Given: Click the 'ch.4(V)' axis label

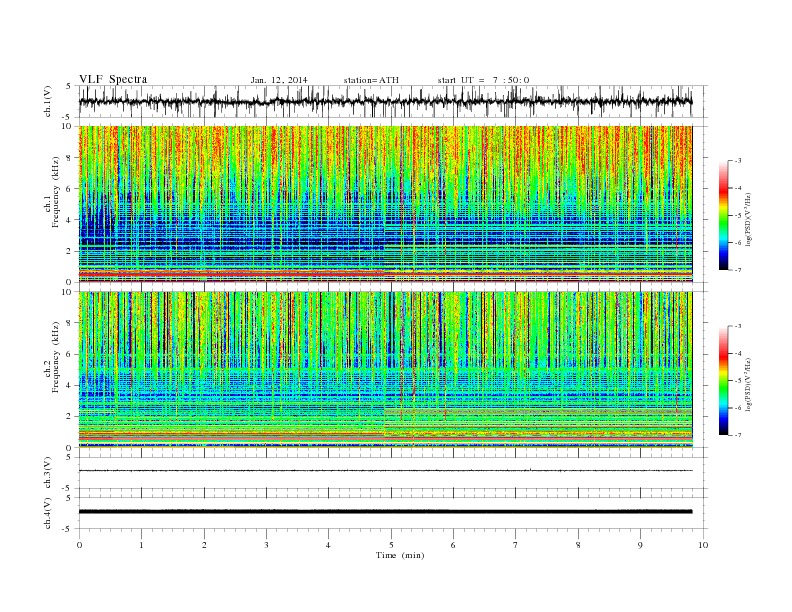Looking at the screenshot, I should click(48, 513).
